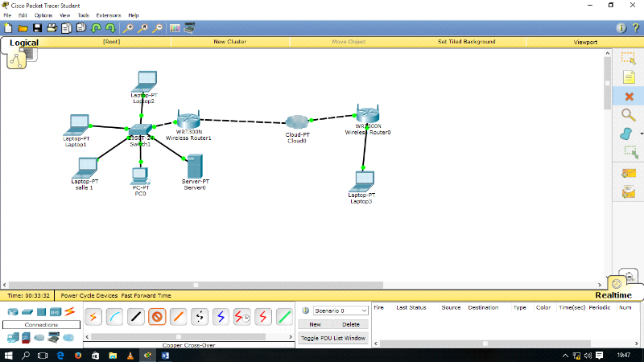Click the Paste icon in the toolbar
This screenshot has width=644, height=362.
(x=81, y=28)
